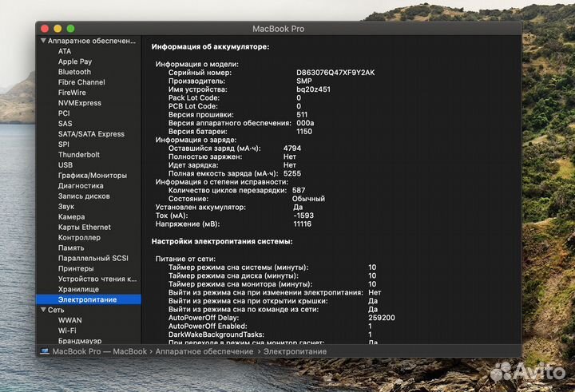Click firmware version value 511
Screen dimensions: 575x392
[x=302, y=115]
